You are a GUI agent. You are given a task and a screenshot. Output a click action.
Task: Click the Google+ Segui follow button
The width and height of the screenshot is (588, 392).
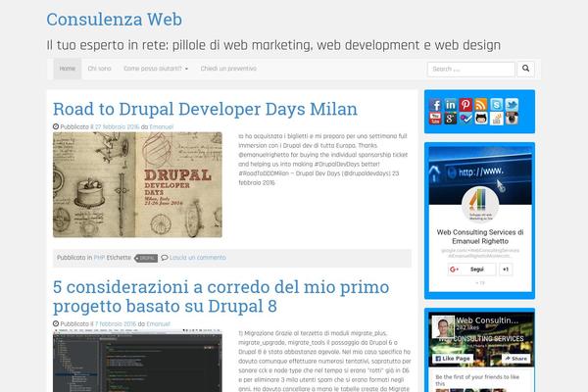tap(471, 269)
